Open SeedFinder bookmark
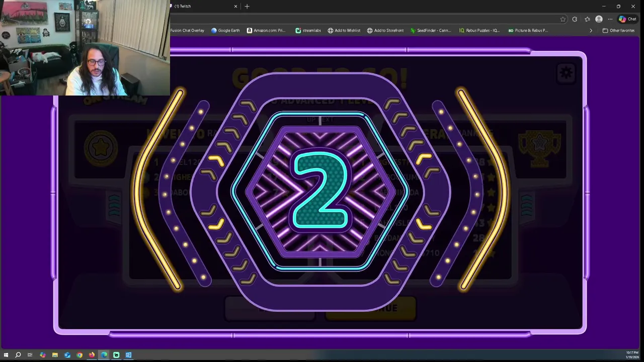 click(x=431, y=30)
